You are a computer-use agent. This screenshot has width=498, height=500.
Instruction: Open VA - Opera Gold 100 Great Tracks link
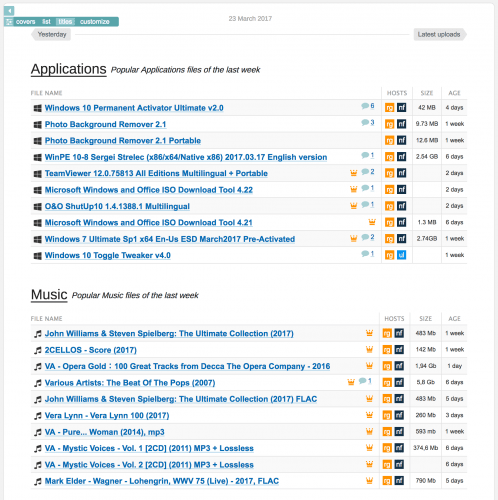click(187, 366)
